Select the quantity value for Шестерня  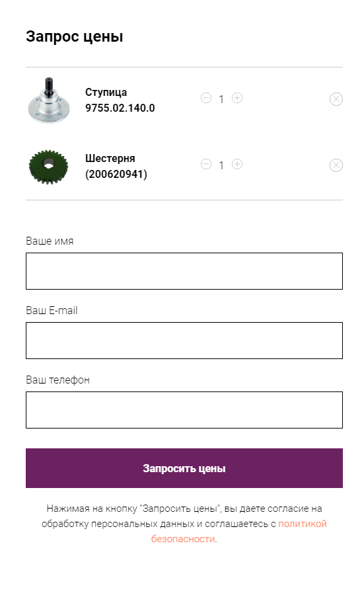click(221, 165)
